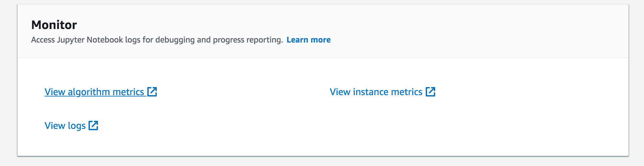Click the external-link icon beside View algorithm metrics

coord(152,91)
